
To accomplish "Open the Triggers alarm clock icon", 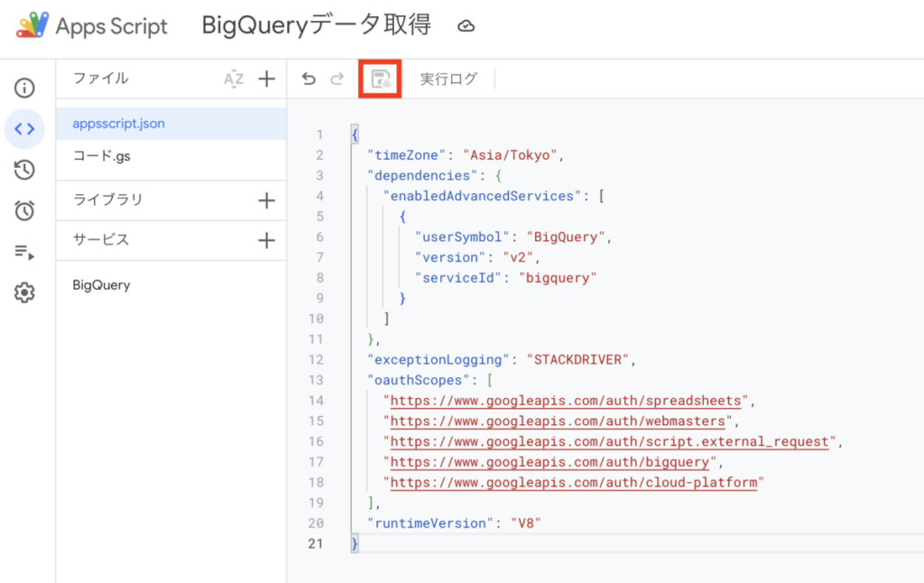I will point(24,210).
